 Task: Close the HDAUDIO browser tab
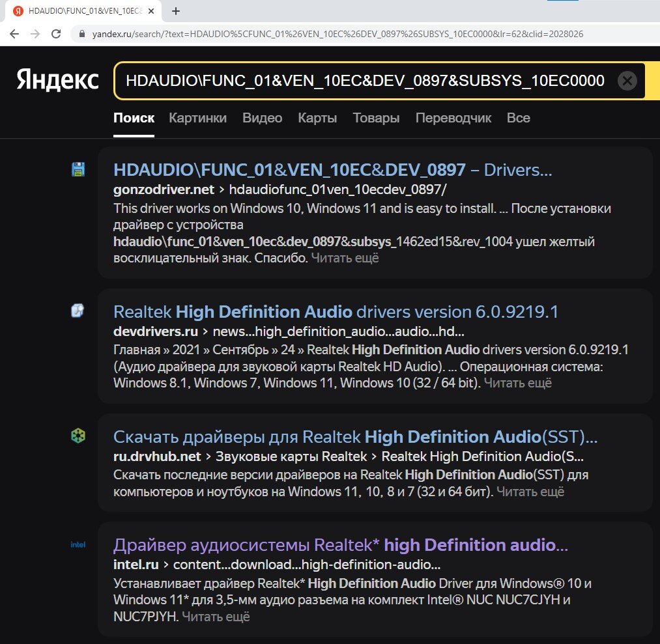pos(151,11)
